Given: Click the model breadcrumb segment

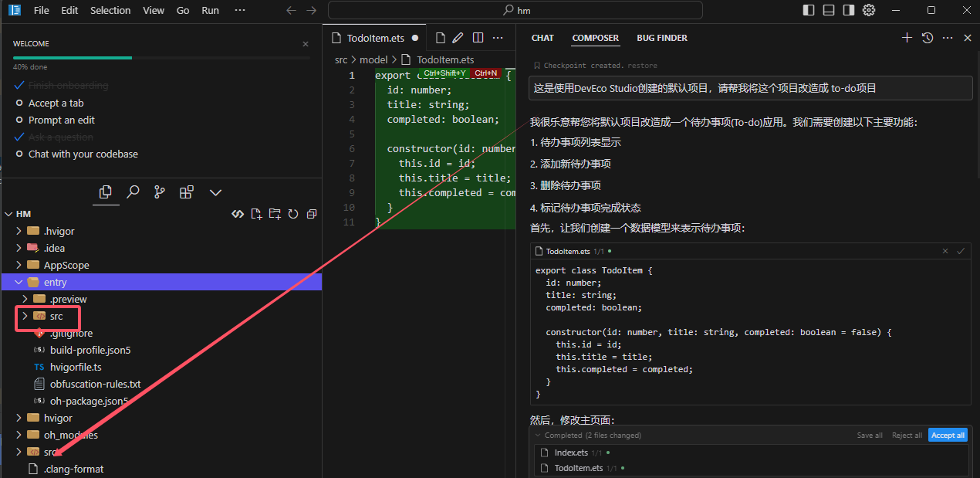Looking at the screenshot, I should [373, 59].
